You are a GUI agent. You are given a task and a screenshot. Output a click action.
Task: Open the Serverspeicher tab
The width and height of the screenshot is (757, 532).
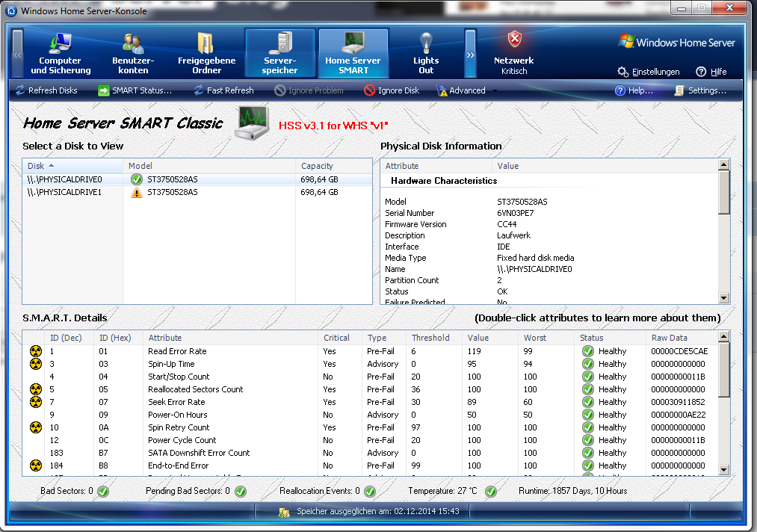(280, 54)
